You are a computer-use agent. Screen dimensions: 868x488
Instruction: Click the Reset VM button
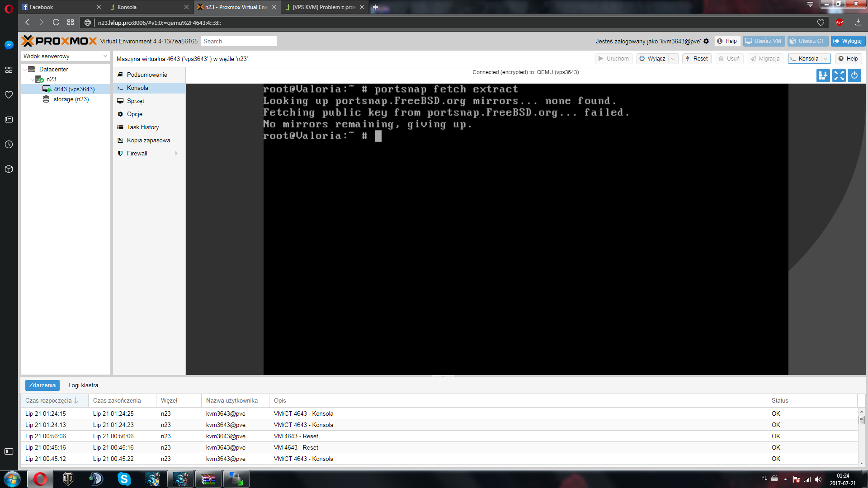pyautogui.click(x=697, y=59)
